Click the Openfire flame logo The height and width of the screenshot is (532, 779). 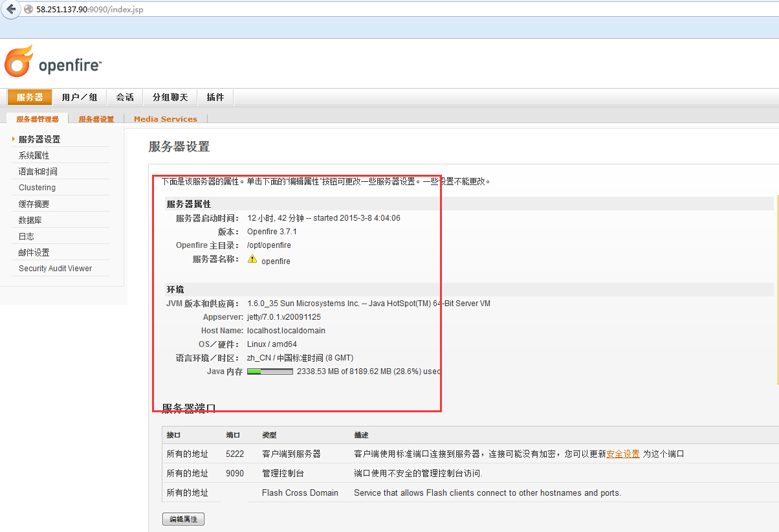[18, 61]
